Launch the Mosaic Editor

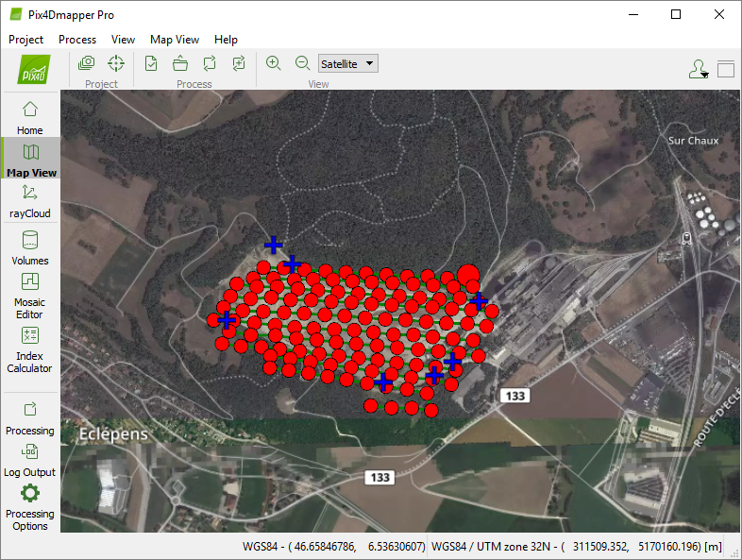(30, 295)
